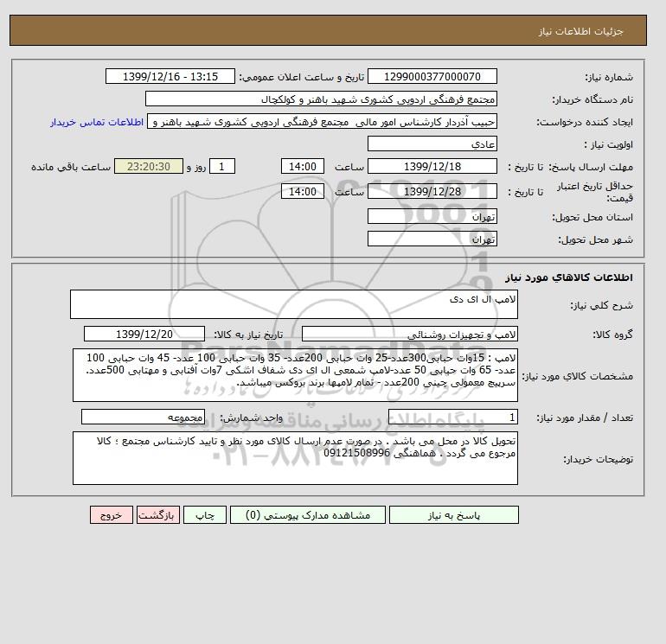Click the چاپ print button
666x644 pixels.
tap(205, 515)
